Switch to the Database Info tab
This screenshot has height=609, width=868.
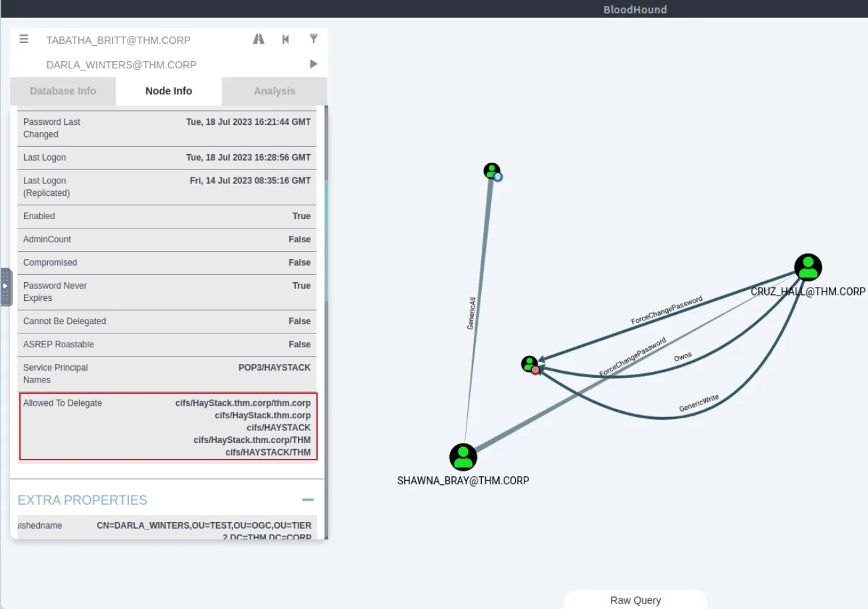pos(62,91)
